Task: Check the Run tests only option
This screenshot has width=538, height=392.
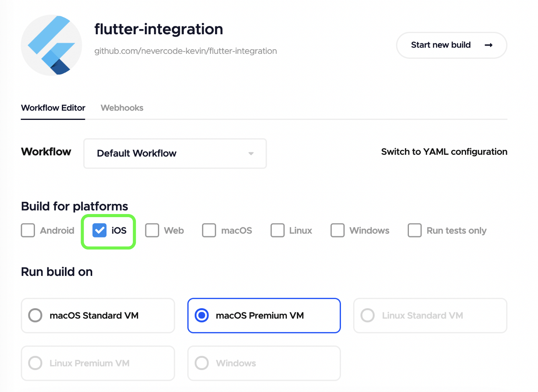Action: coord(415,231)
